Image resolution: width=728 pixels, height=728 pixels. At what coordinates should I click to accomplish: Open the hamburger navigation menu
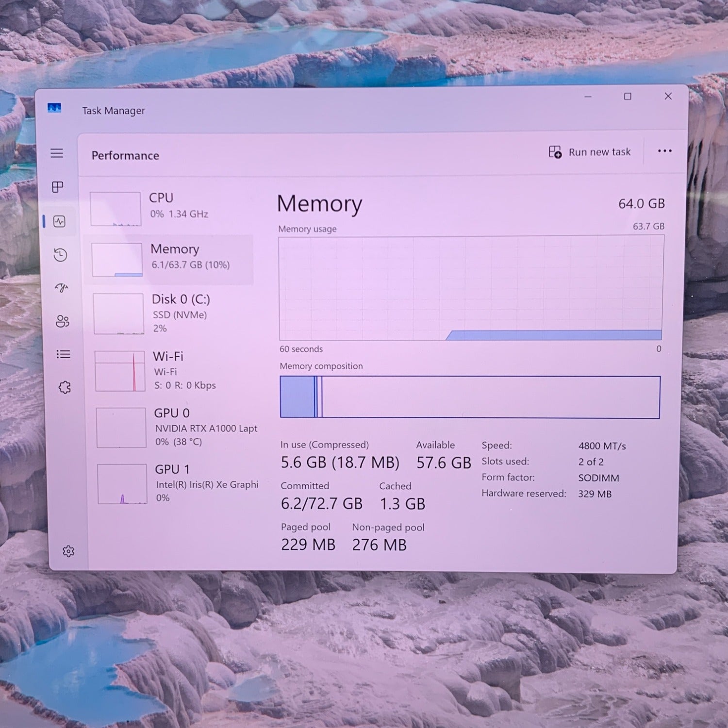click(57, 153)
